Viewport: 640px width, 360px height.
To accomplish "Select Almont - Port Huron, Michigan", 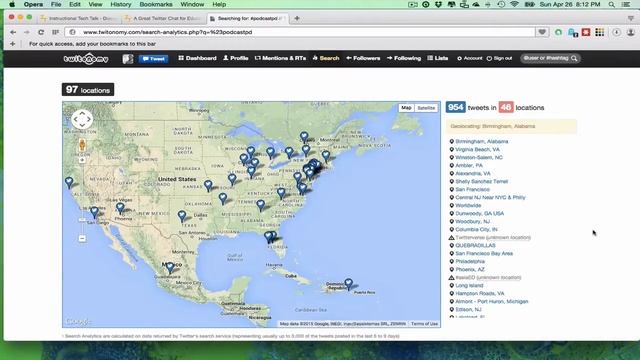I will coord(491,301).
